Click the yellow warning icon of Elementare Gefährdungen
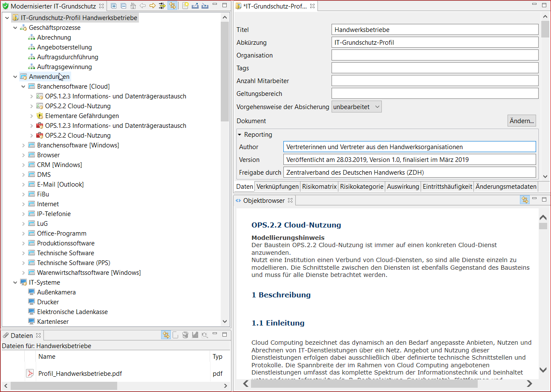Image resolution: width=551 pixels, height=392 pixels. pyautogui.click(x=40, y=116)
